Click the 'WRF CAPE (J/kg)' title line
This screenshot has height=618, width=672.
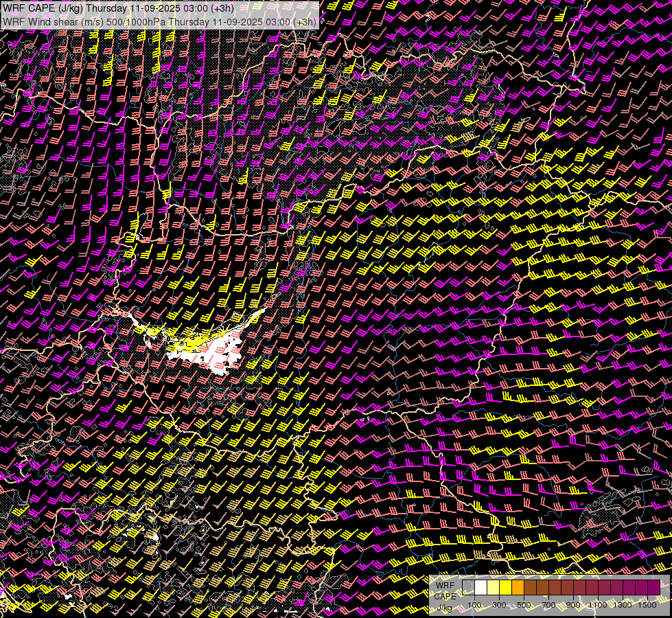point(118,8)
